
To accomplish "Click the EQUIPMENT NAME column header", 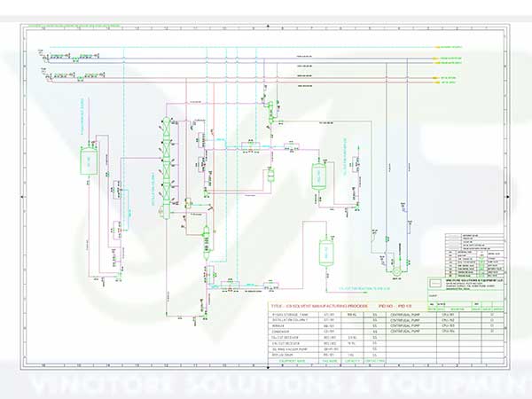I will pyautogui.click(x=292, y=361).
